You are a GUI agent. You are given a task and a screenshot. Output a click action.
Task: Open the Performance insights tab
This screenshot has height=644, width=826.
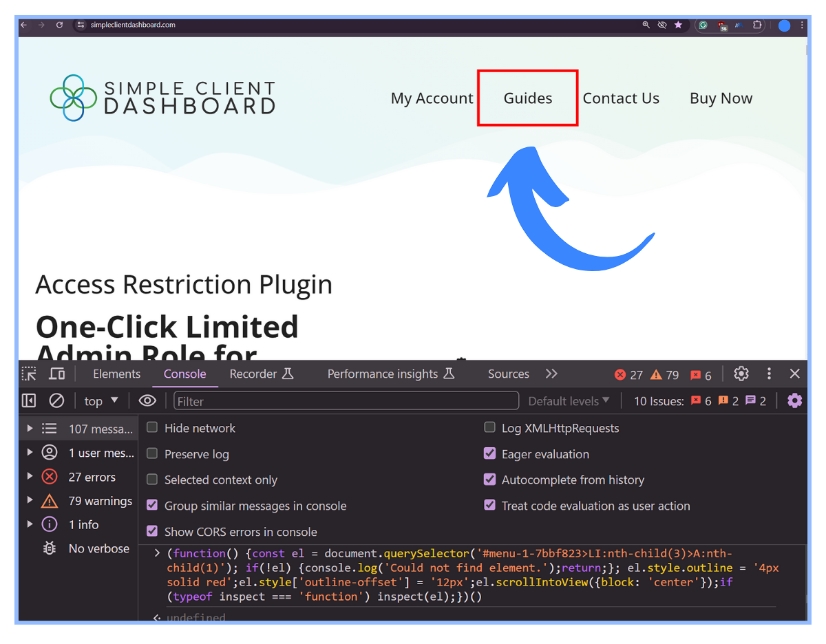coord(391,374)
